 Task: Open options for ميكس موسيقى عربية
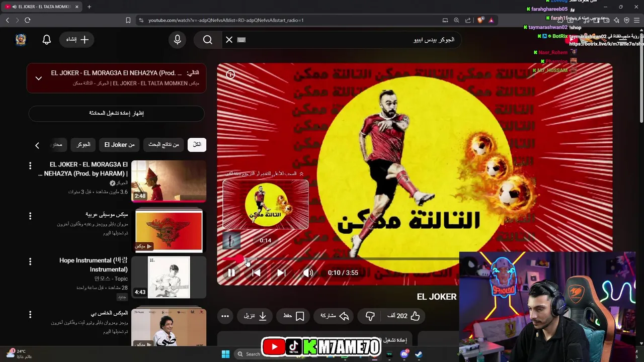coord(30,216)
